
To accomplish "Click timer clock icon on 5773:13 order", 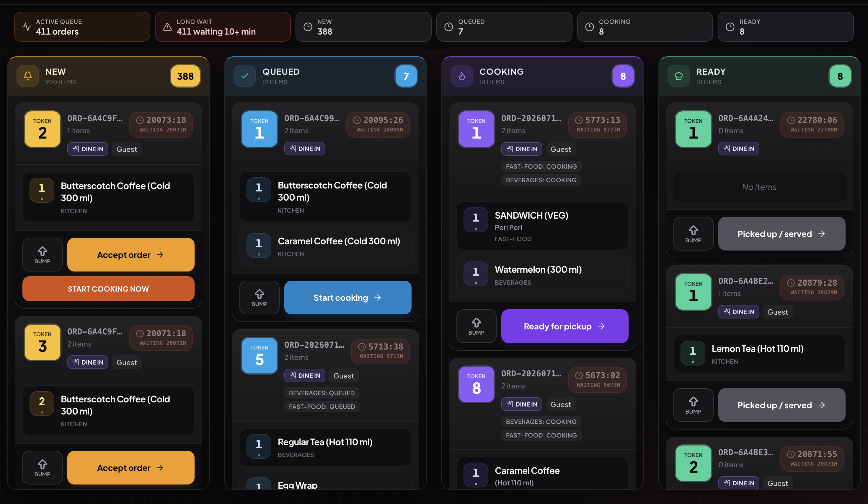I will point(579,120).
